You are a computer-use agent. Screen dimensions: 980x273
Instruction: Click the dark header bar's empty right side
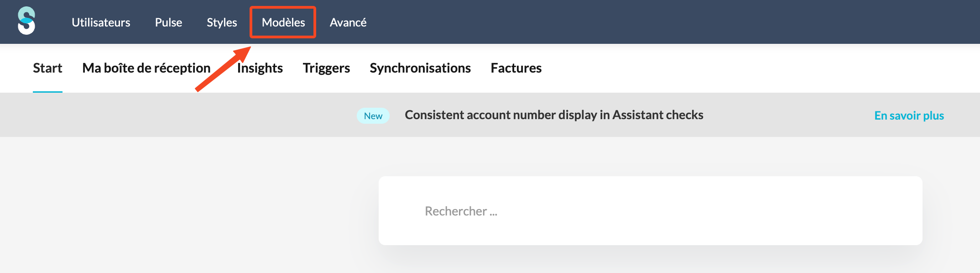[684, 22]
